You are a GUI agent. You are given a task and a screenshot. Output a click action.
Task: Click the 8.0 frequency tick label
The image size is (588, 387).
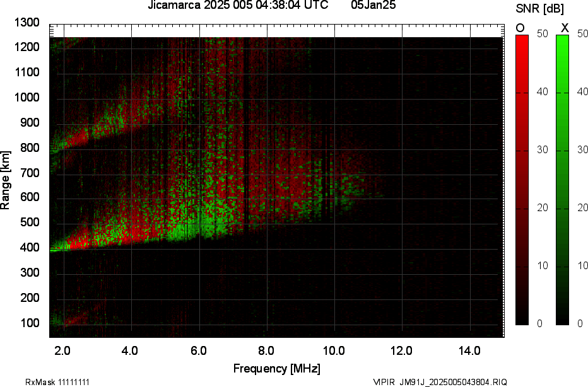[x=266, y=350]
